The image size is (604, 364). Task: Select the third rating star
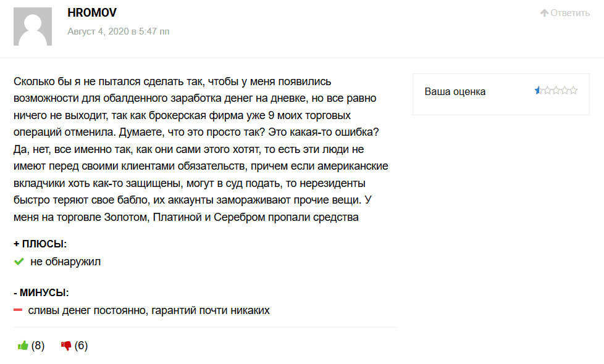pos(556,91)
